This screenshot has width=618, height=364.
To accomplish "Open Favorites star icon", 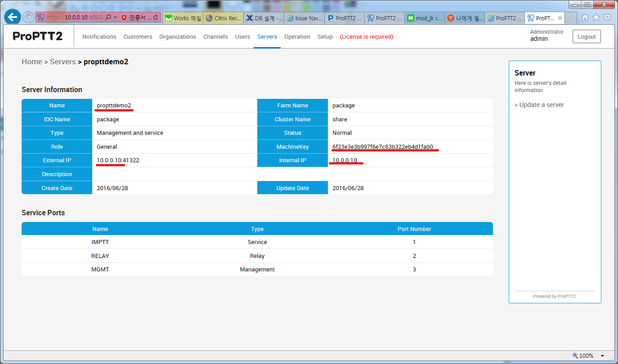I will (596, 18).
